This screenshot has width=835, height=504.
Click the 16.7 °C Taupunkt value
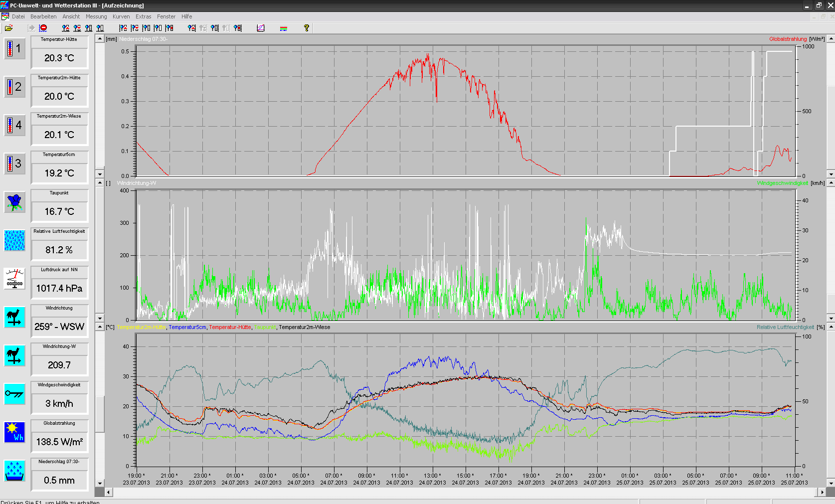(x=59, y=212)
